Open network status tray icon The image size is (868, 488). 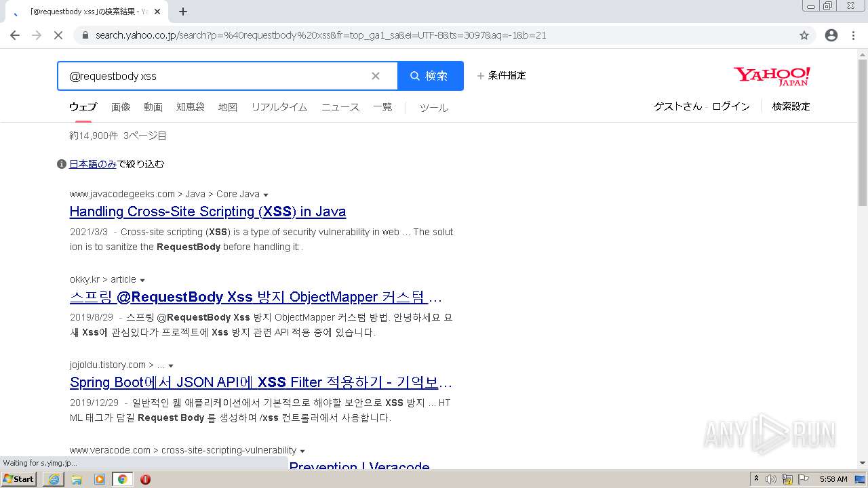tap(787, 479)
